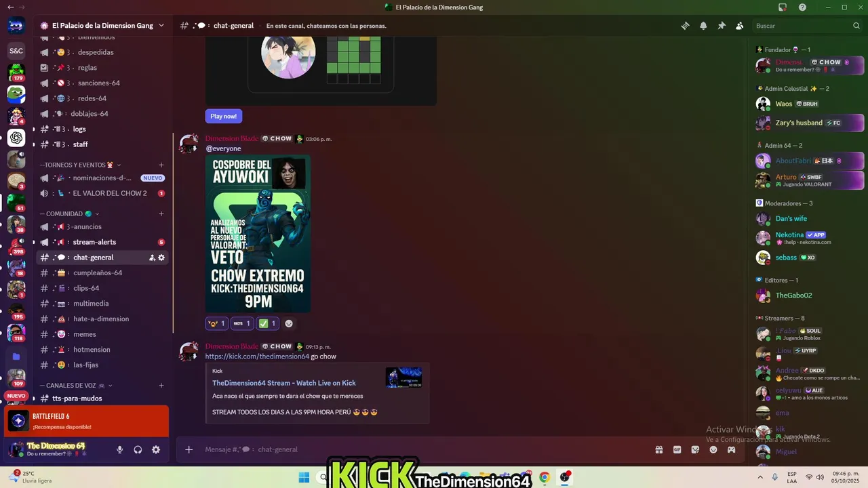Open the memes channel
Viewport: 868px width, 488px height.
point(102,334)
